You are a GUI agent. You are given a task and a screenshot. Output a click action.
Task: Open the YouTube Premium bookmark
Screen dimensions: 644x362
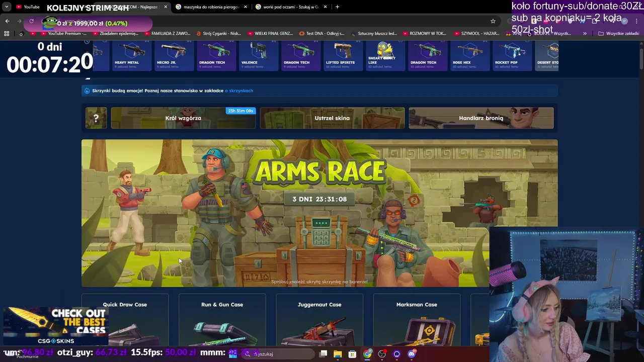pyautogui.click(x=63, y=34)
